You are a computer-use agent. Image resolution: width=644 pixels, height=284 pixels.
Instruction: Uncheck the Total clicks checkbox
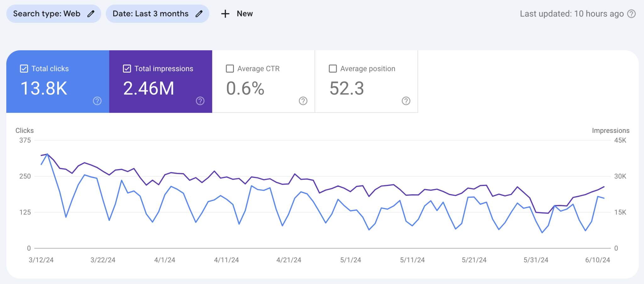click(x=24, y=68)
